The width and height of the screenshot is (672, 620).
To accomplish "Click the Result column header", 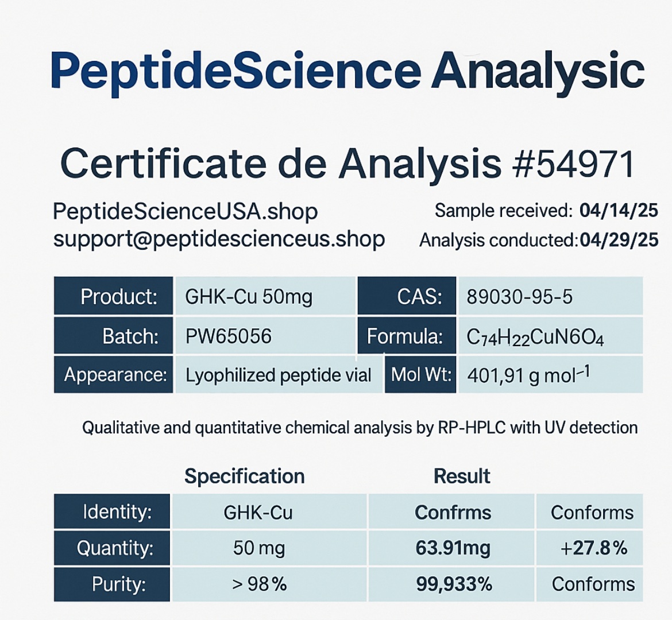I will (x=462, y=476).
